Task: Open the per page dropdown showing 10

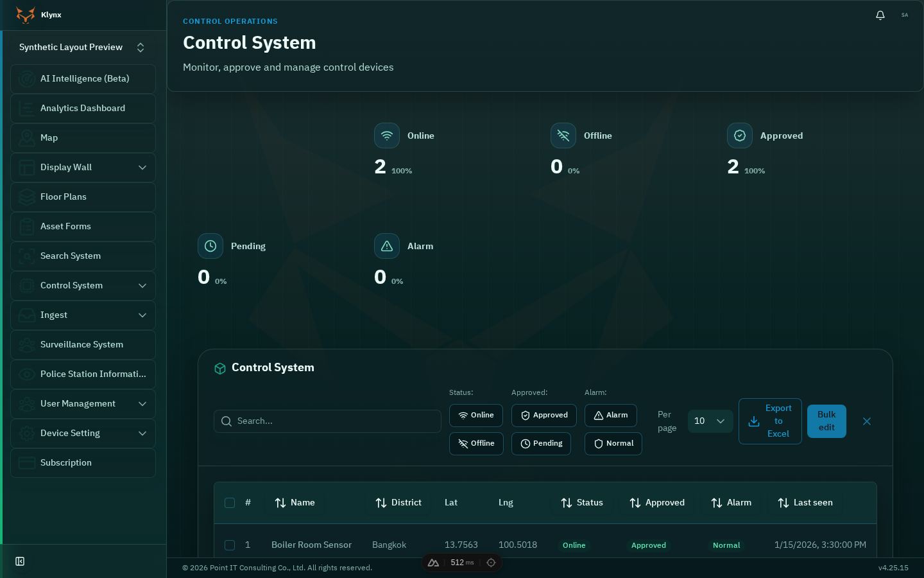Action: 710,421
